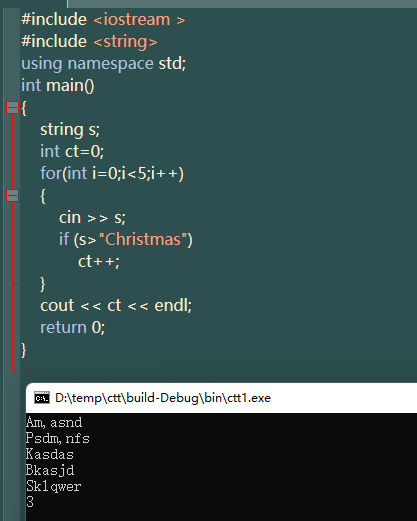This screenshot has width=417, height=521.
Task: Click the ct++; statement
Action: 99,261
